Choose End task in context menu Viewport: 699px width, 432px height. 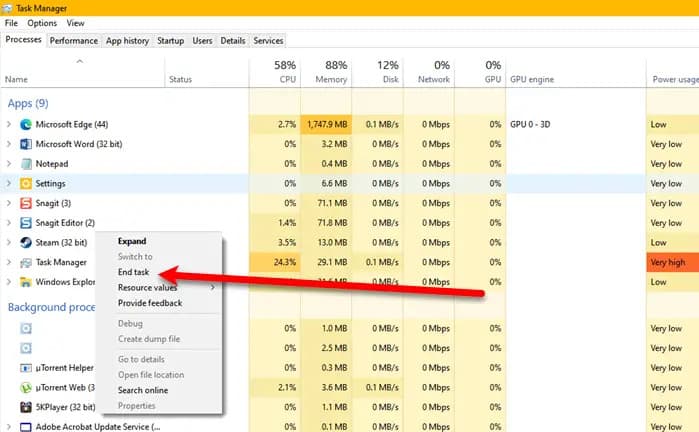click(x=133, y=272)
